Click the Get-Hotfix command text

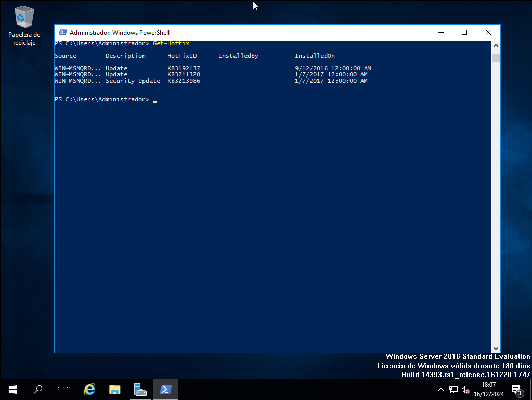(x=171, y=43)
